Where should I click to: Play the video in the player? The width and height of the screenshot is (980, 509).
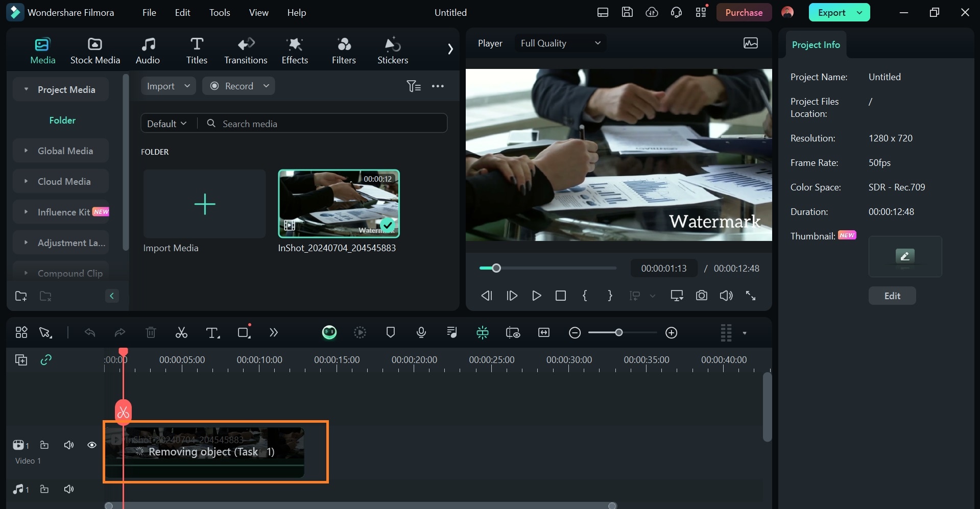536,296
